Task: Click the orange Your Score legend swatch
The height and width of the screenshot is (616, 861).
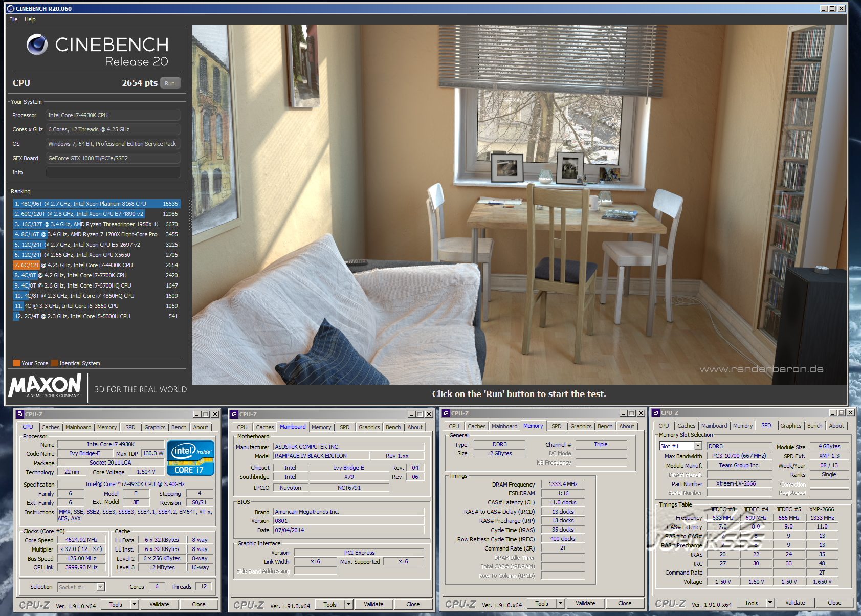Action: [x=16, y=363]
